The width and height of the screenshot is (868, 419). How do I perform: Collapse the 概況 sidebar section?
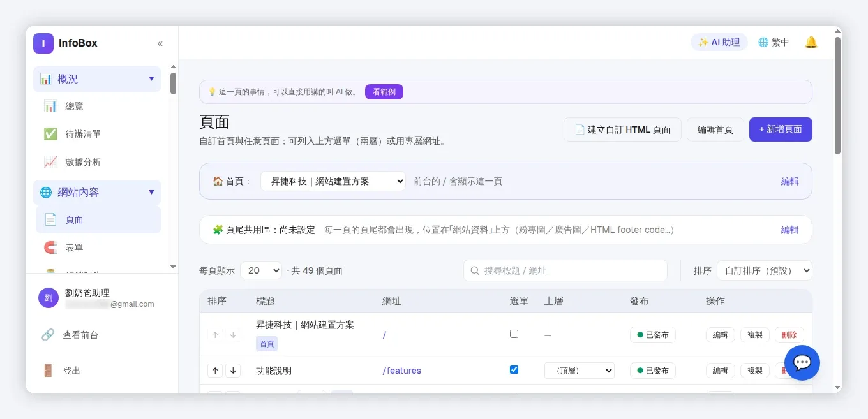(97, 79)
